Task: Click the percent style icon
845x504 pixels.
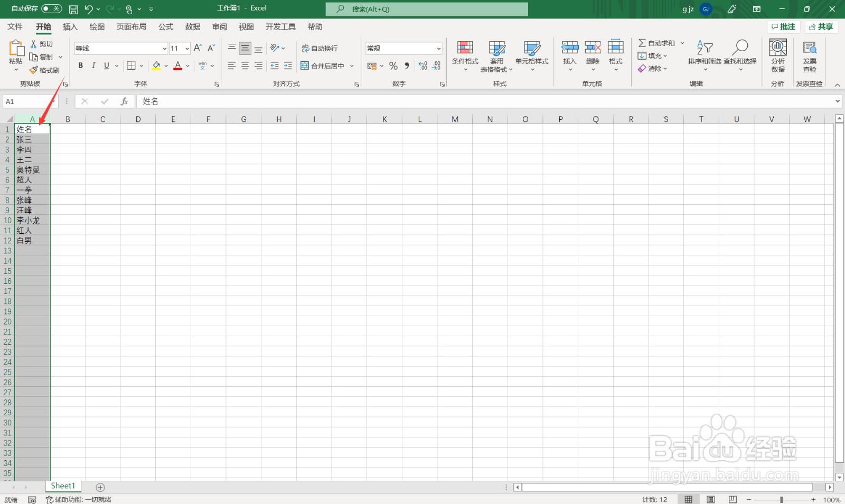Action: 393,66
